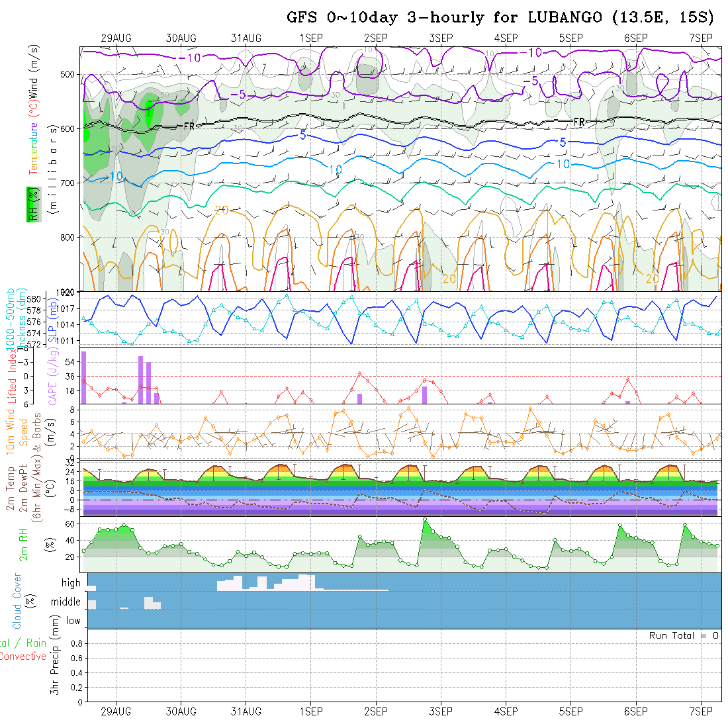The width and height of the screenshot is (728, 728).
Task: Click the 5SEP date label above the pressure chart
Action: [570, 38]
